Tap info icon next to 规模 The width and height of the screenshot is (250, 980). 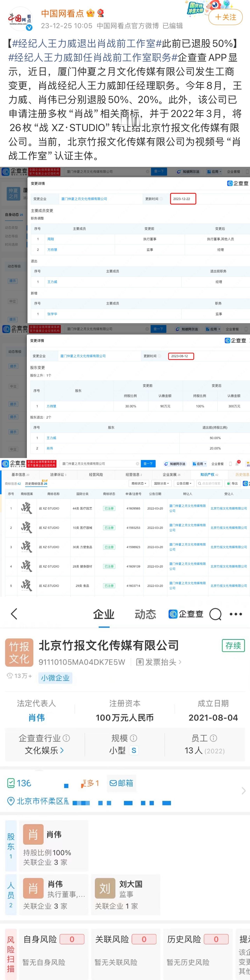[x=133, y=738]
